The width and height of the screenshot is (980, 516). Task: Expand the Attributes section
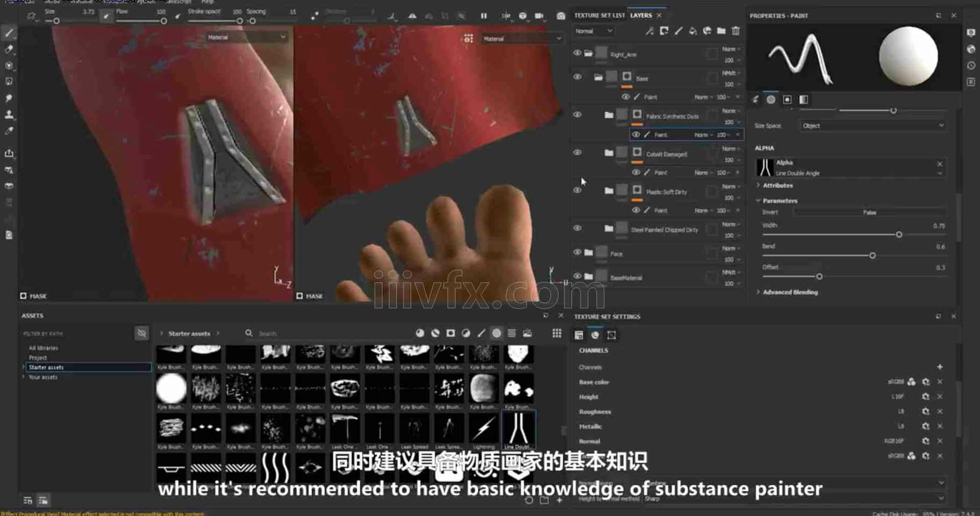tap(777, 185)
